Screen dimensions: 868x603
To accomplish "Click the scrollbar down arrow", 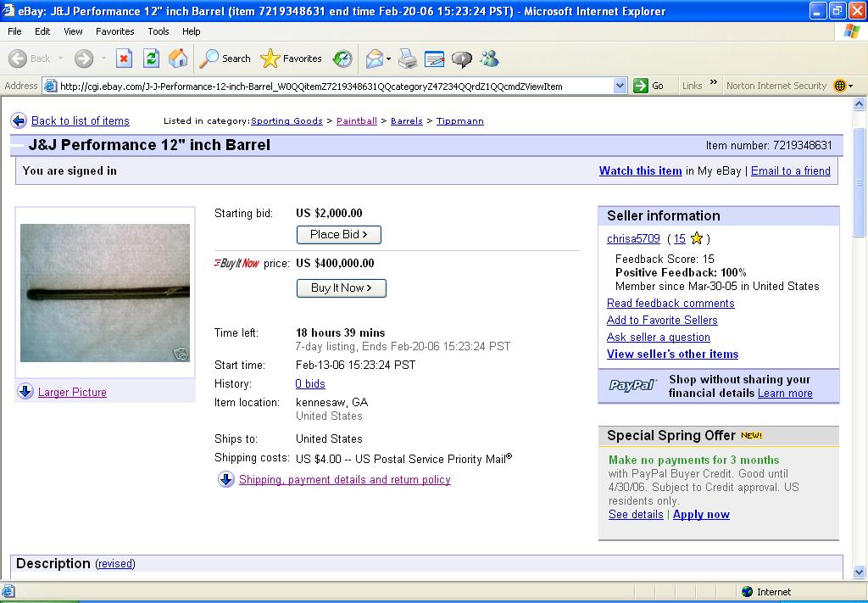I will click(x=860, y=572).
